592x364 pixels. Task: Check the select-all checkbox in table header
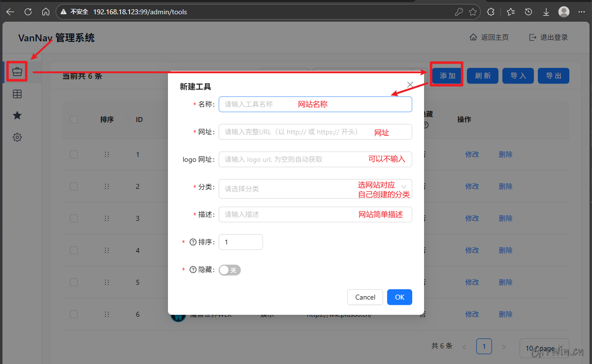74,120
